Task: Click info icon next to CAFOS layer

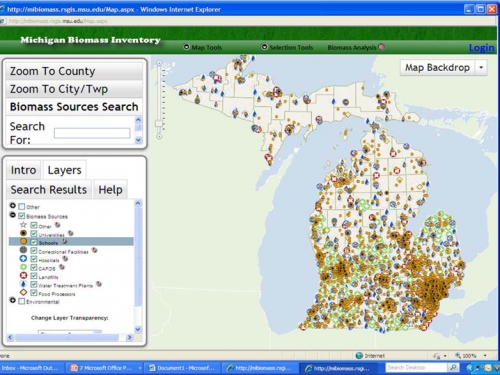Action: (62, 267)
